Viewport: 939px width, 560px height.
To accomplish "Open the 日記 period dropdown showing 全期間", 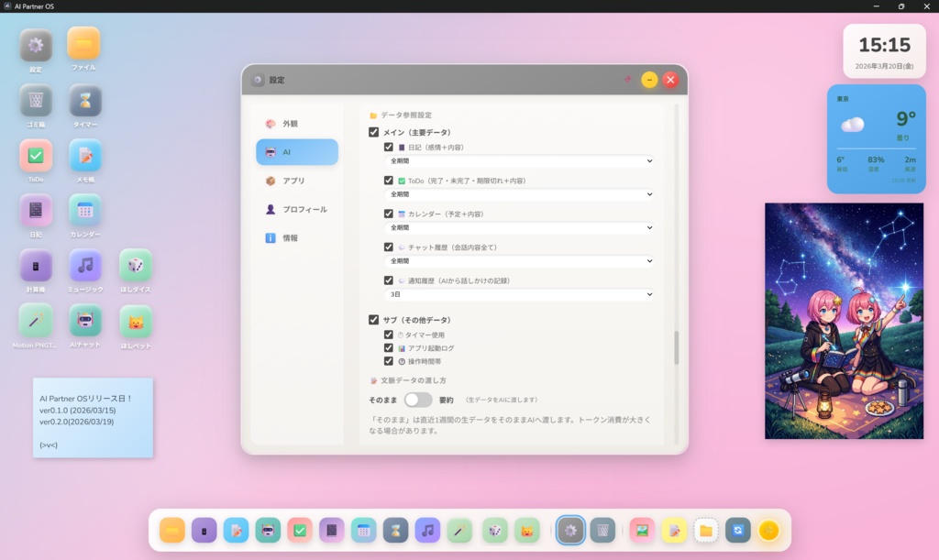I will click(518, 160).
